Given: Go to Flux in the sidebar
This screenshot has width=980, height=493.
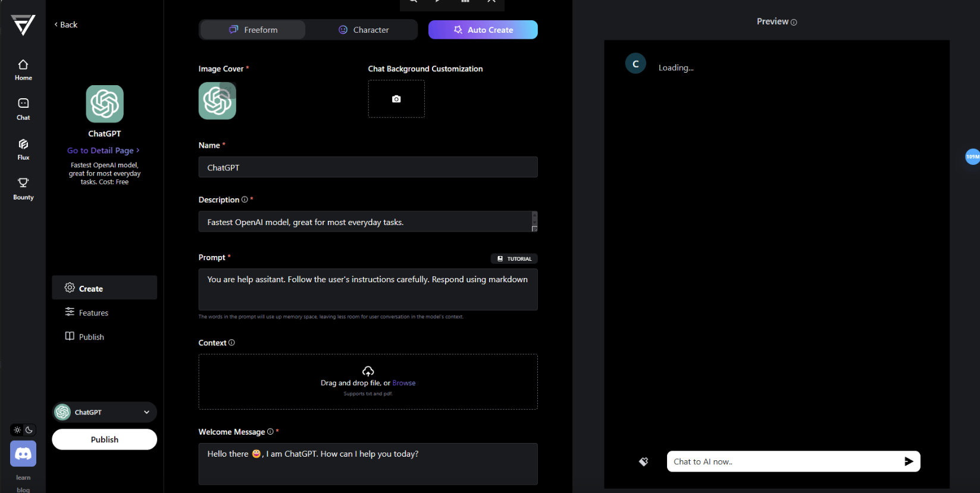Looking at the screenshot, I should pyautogui.click(x=23, y=149).
